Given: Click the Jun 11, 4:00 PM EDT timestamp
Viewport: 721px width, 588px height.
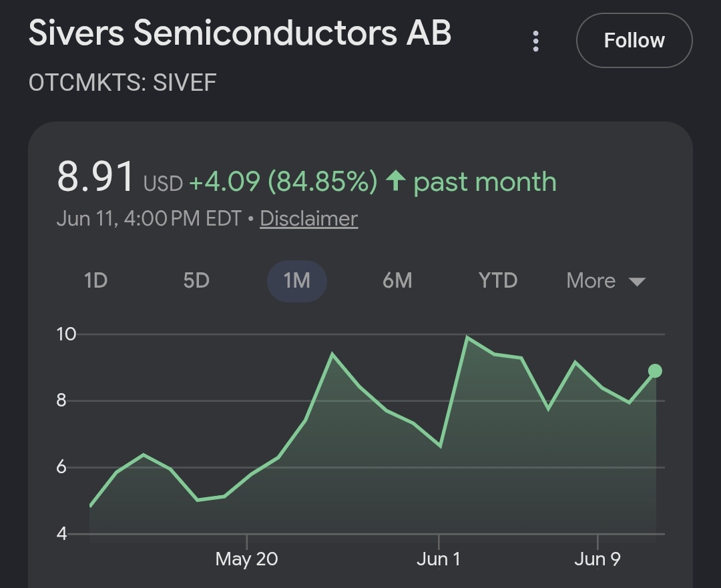Looking at the screenshot, I should point(149,218).
